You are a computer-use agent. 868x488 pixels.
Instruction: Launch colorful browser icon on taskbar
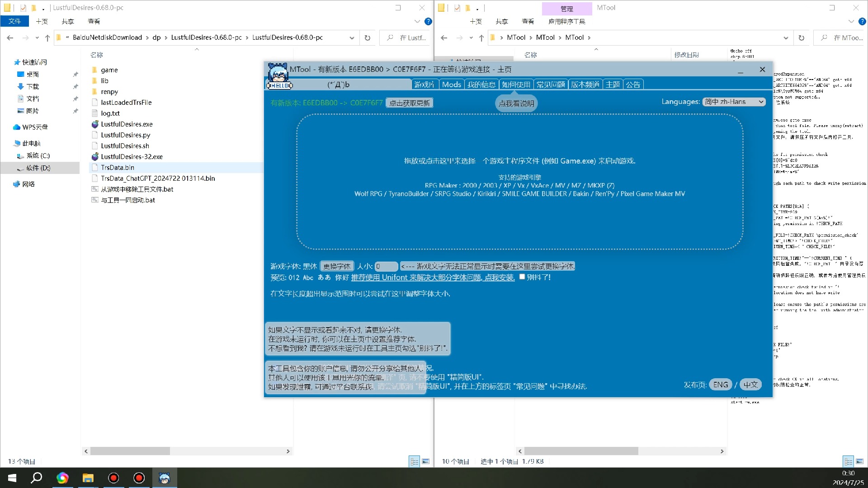click(62, 478)
